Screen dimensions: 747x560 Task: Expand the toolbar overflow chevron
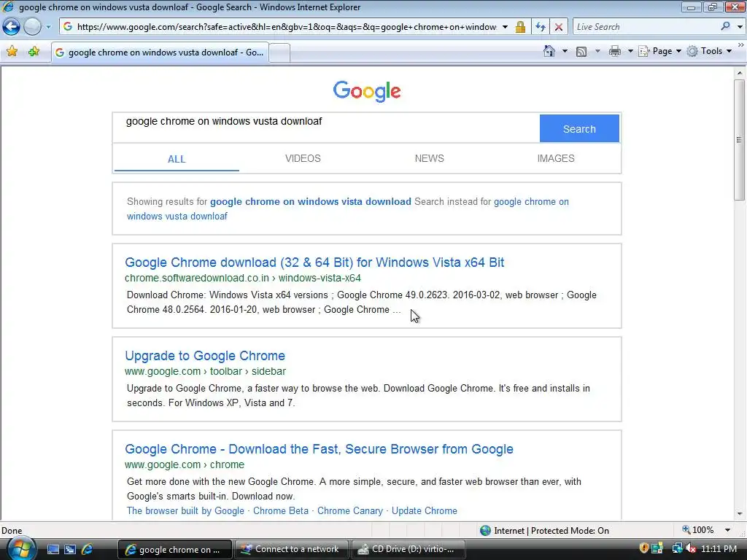point(741,44)
